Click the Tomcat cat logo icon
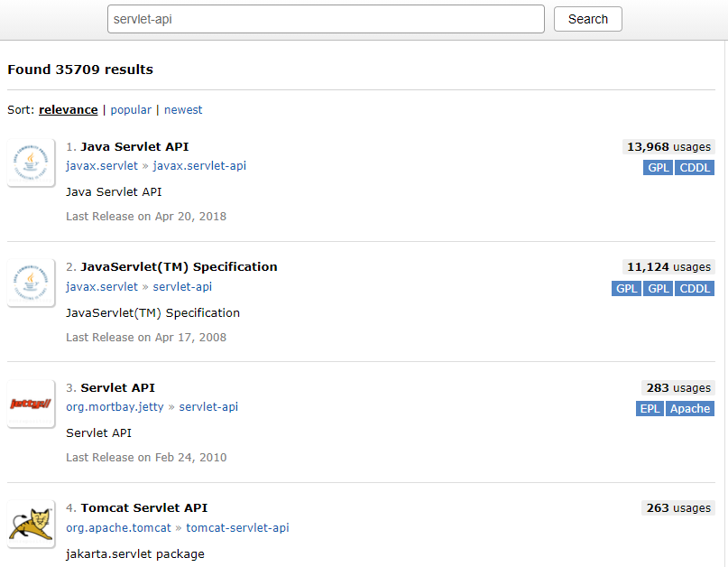Image resolution: width=728 pixels, height=567 pixels. 31,524
